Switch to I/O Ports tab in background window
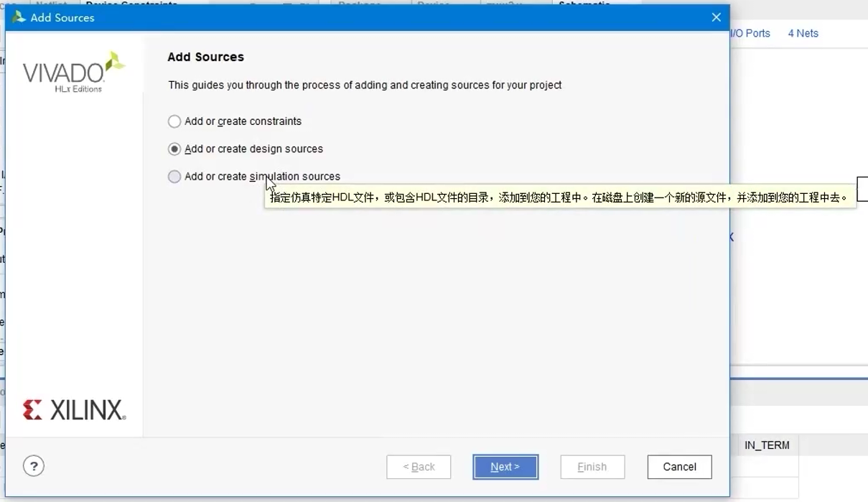 click(750, 33)
